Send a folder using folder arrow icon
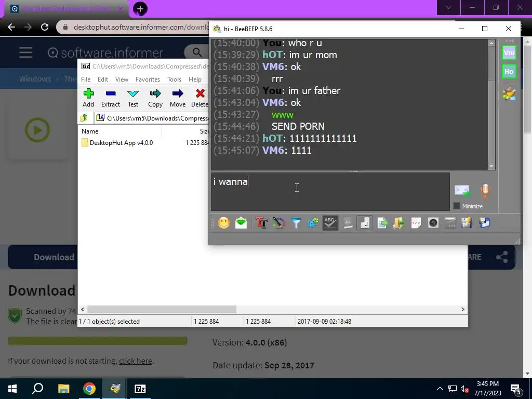This screenshot has width=532, height=399. 399,223
